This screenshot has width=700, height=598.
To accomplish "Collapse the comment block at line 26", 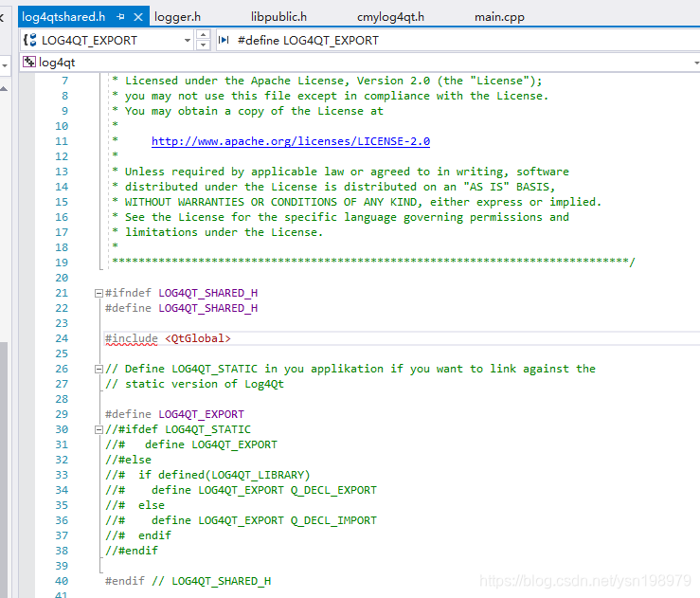I will (99, 370).
